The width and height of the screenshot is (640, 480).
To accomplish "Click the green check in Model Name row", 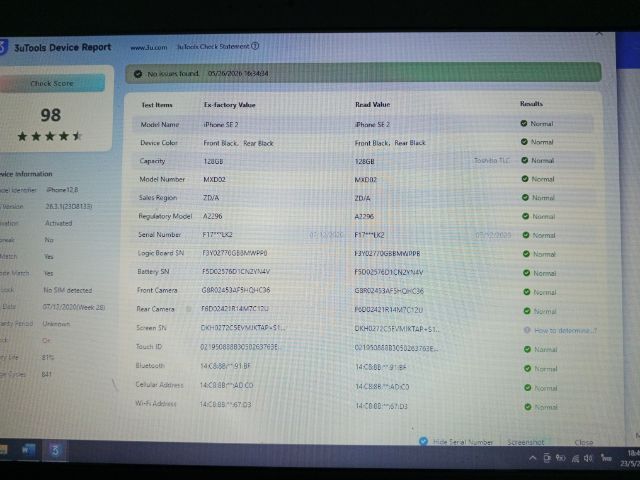I will point(524,123).
